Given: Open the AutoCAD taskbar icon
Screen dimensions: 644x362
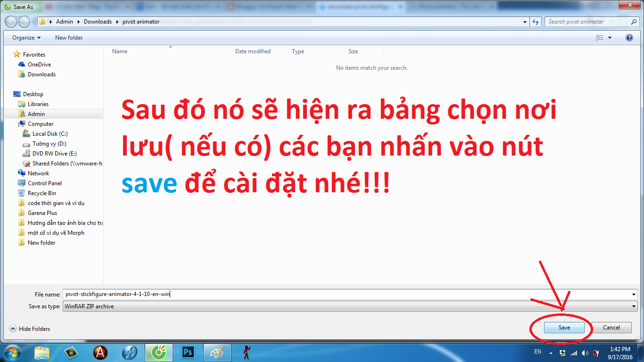Looking at the screenshot, I should pos(100,353).
